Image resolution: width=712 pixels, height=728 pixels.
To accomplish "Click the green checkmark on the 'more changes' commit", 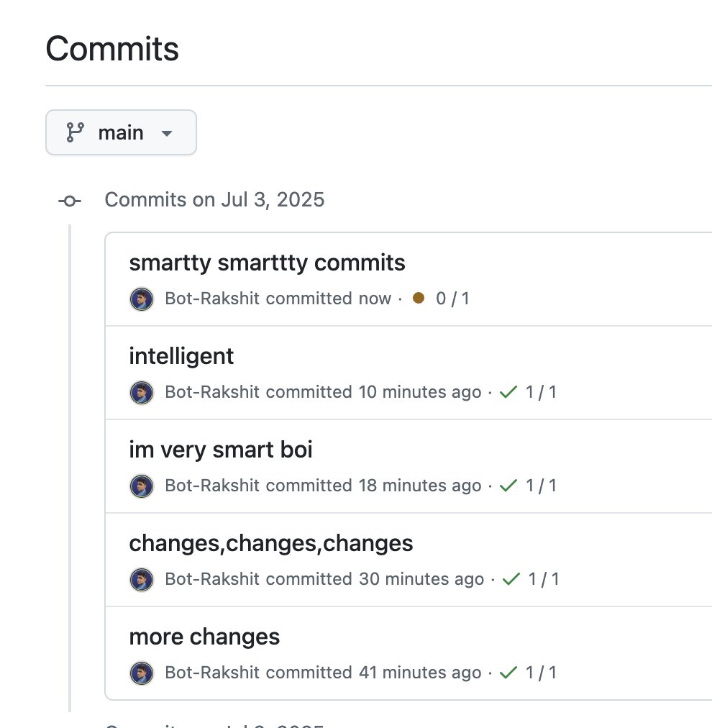I will coord(508,673).
